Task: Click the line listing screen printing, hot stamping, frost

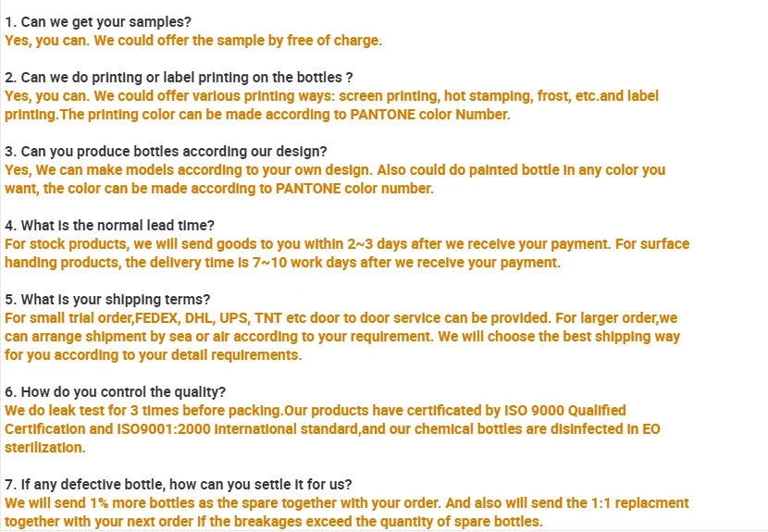Action: pyautogui.click(x=331, y=96)
